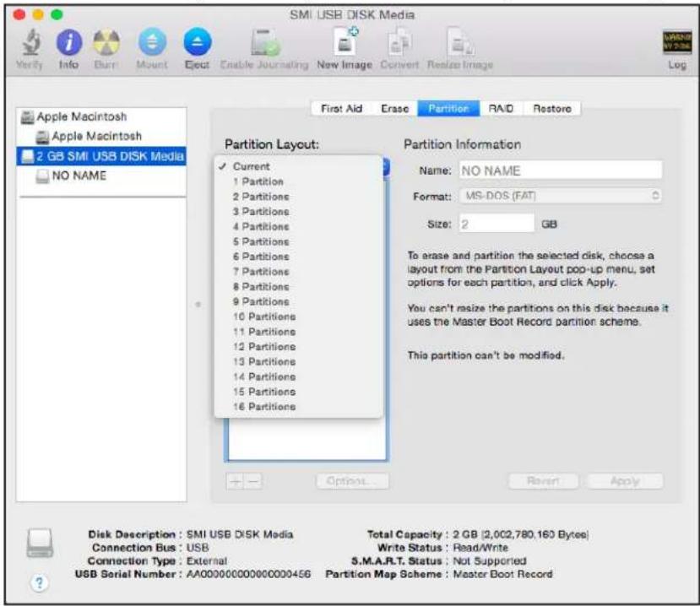Click the Apply button
Screen dimensions: 700x606
tap(625, 481)
